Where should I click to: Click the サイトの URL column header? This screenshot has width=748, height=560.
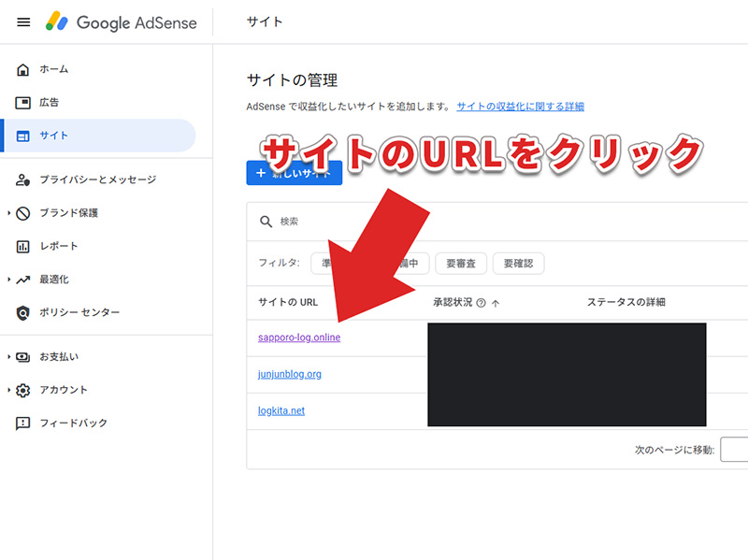tap(288, 302)
